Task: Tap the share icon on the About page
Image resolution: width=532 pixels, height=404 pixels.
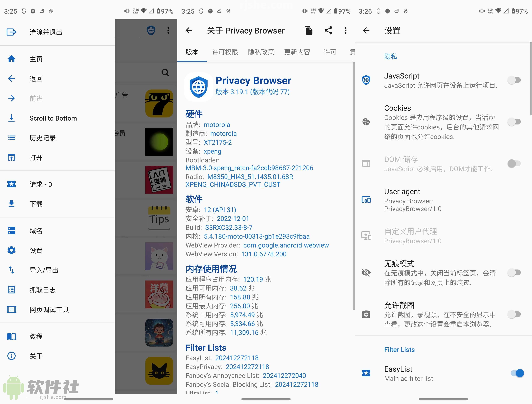Action: [x=329, y=31]
